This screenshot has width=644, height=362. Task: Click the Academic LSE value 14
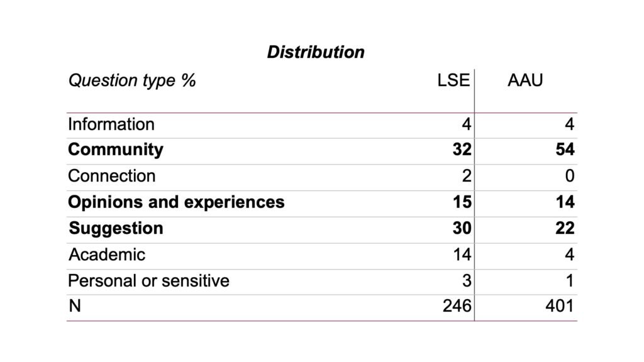(x=462, y=255)
